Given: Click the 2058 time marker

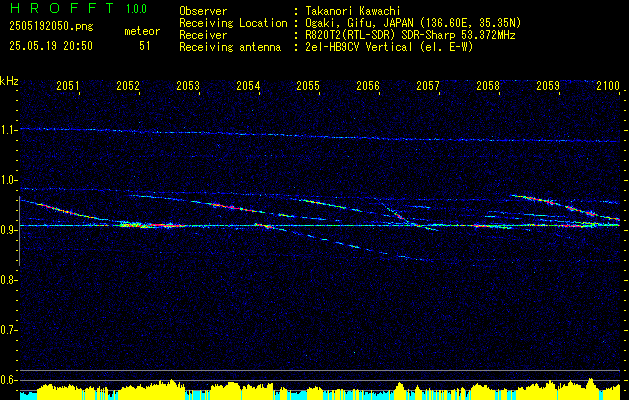Looking at the screenshot, I should coord(488,85).
